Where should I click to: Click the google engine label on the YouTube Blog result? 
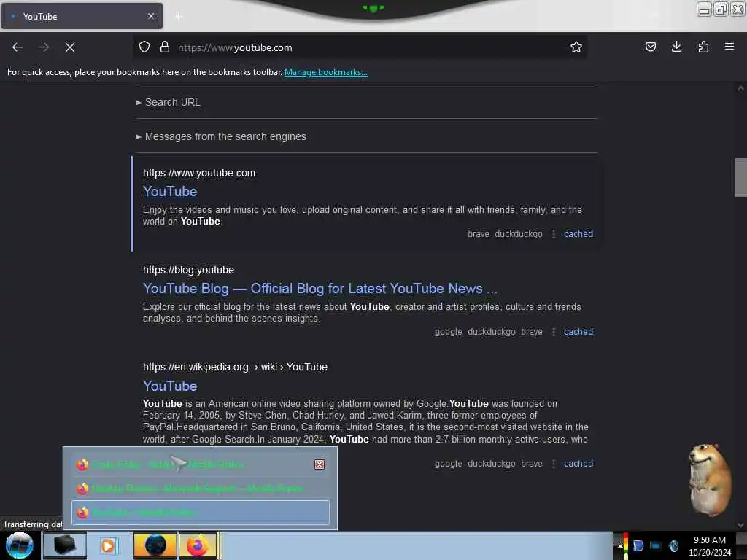tap(449, 332)
